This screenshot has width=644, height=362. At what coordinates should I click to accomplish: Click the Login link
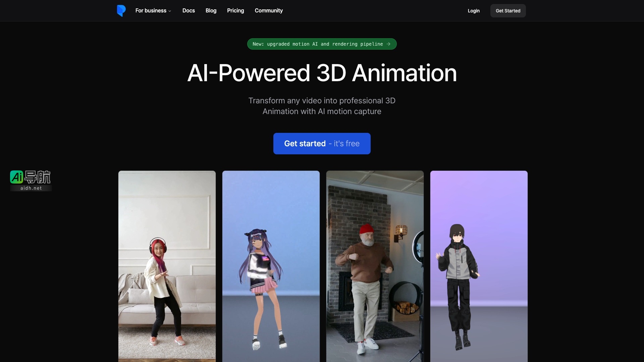click(x=473, y=11)
